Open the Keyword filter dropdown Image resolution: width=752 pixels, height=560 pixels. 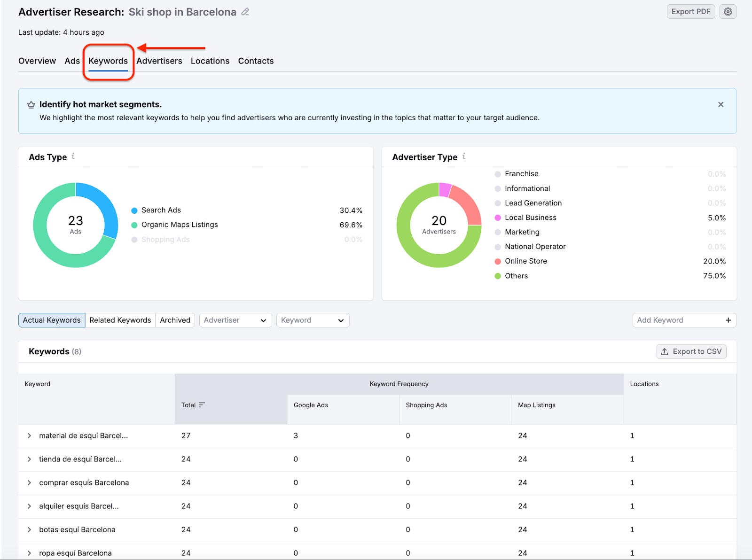tap(313, 320)
